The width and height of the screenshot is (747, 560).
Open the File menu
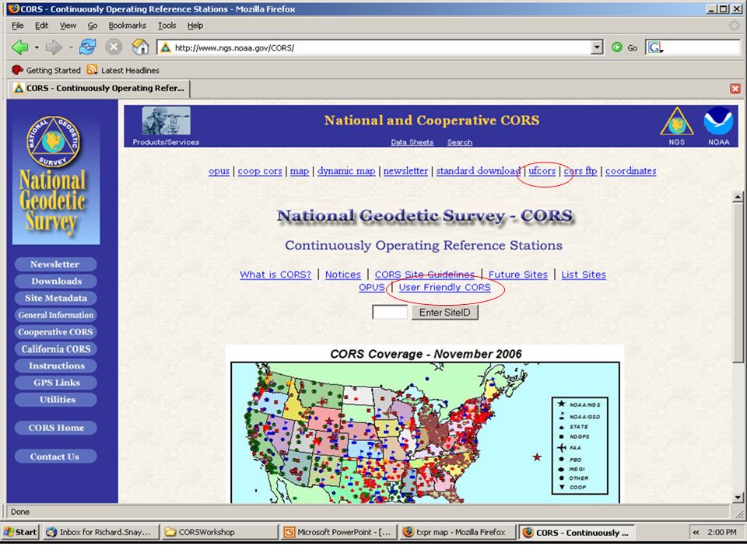point(18,26)
